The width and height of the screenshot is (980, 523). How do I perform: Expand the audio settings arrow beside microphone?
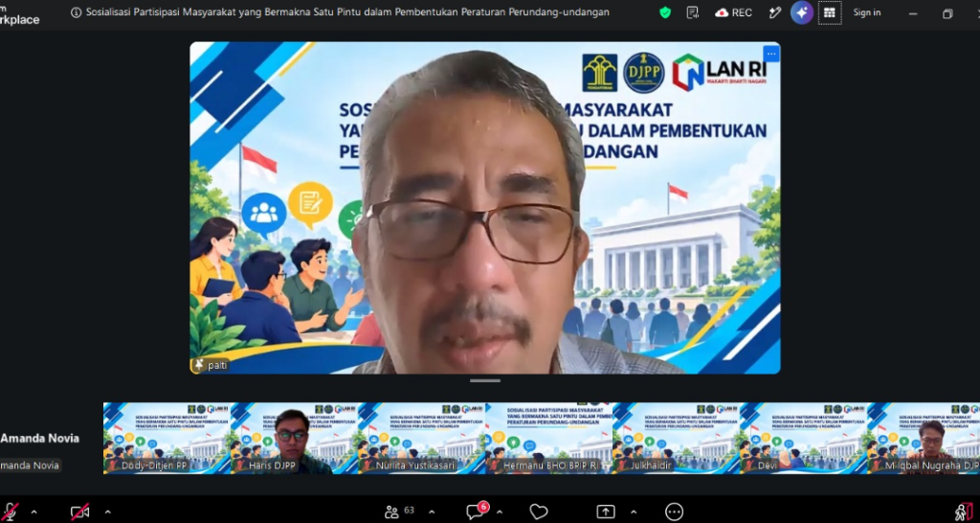point(33,512)
